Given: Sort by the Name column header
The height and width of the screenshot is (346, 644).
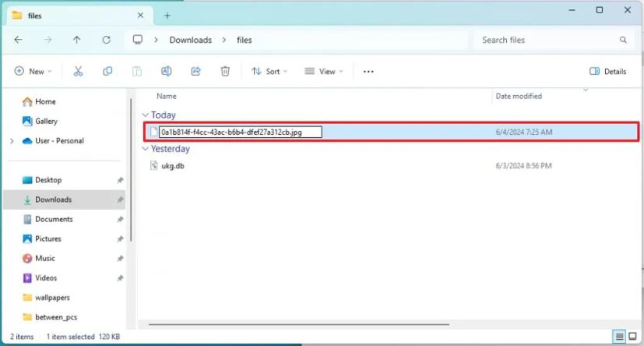Looking at the screenshot, I should (167, 96).
